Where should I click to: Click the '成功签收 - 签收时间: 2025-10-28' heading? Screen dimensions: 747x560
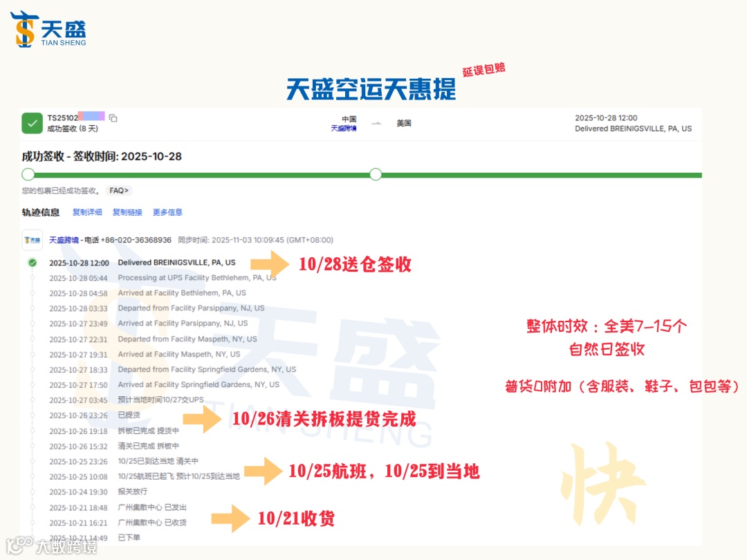coord(102,156)
